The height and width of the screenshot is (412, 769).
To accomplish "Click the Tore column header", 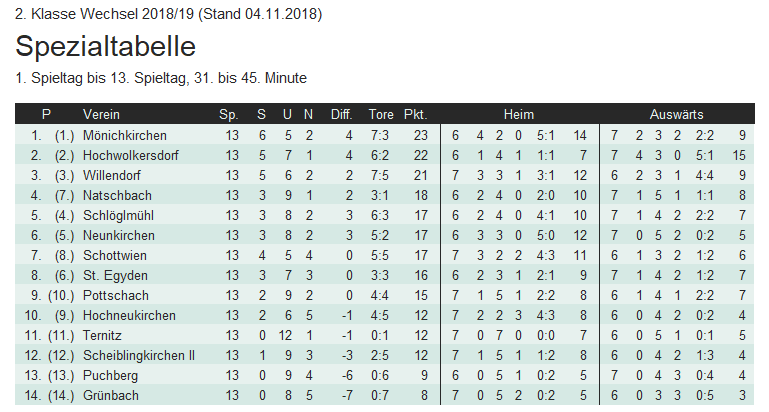I will 381,114.
